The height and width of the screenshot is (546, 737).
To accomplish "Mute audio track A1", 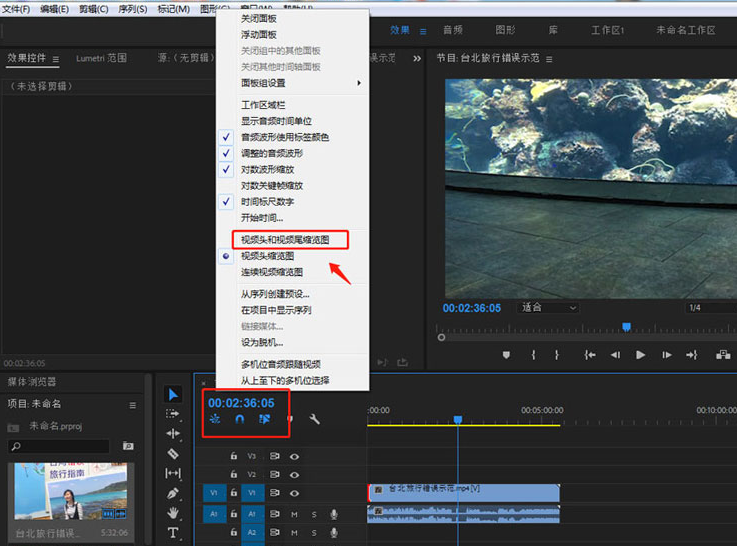I will pyautogui.click(x=295, y=514).
